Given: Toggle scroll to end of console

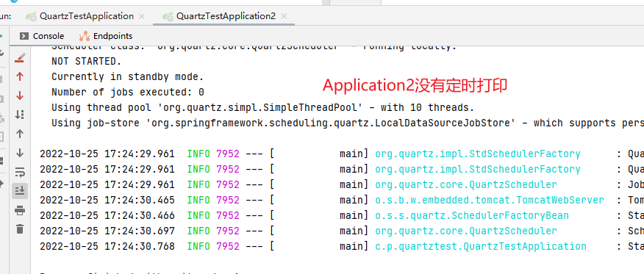Looking at the screenshot, I should coord(20,191).
